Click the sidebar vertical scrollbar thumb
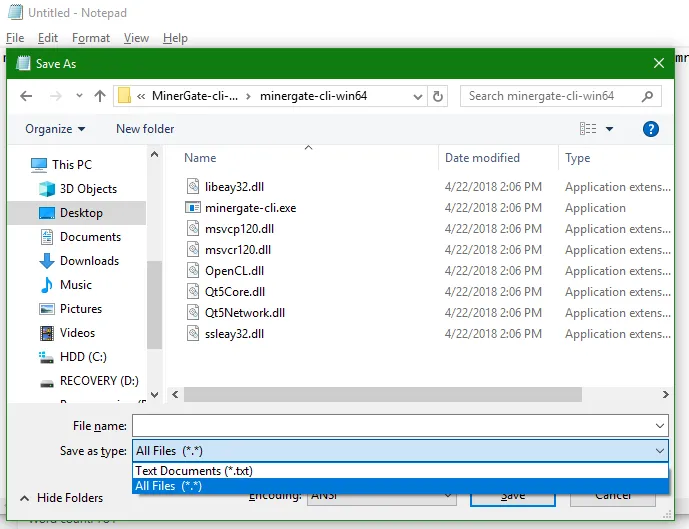This screenshot has width=689, height=529. pyautogui.click(x=154, y=305)
